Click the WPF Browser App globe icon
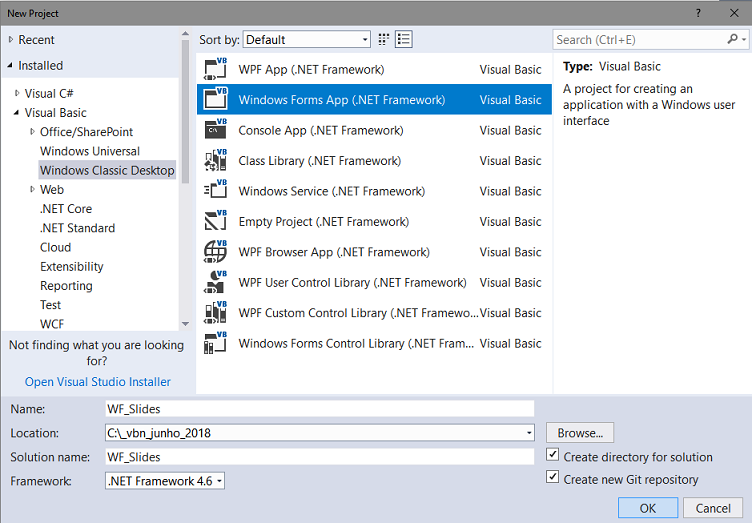752x523 pixels. (x=215, y=252)
